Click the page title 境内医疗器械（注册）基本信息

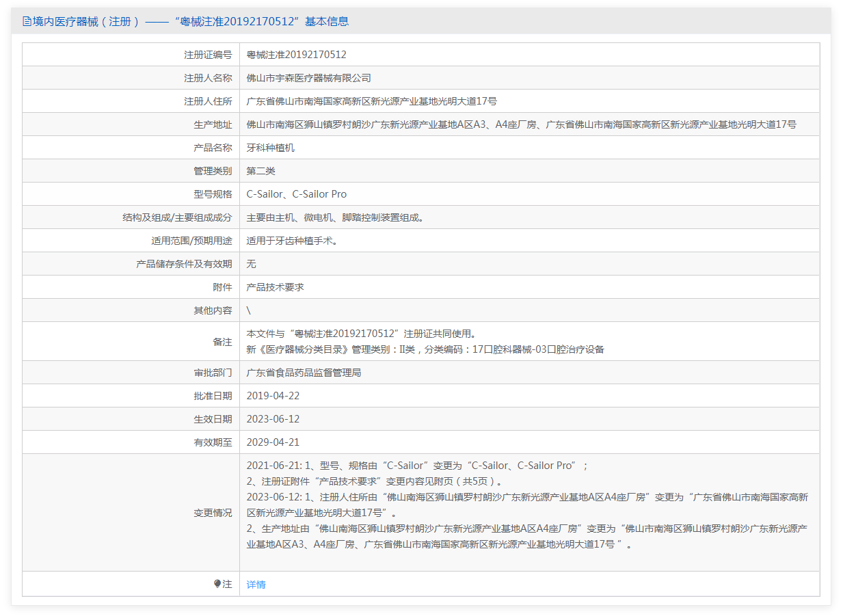190,21
